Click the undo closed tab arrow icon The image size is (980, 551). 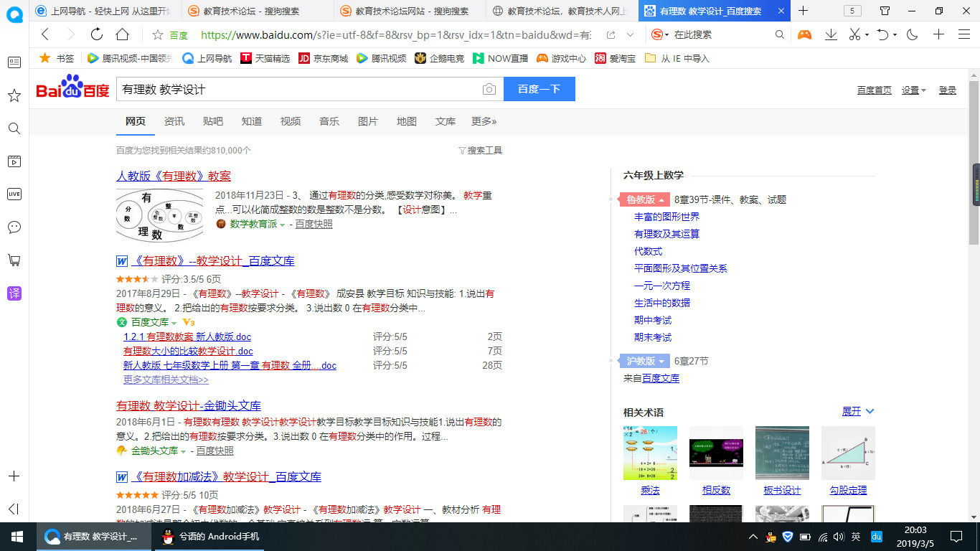pyautogui.click(x=882, y=34)
